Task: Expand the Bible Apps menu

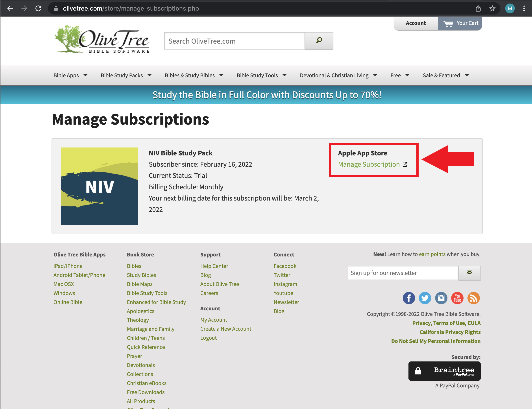Action: (x=70, y=76)
